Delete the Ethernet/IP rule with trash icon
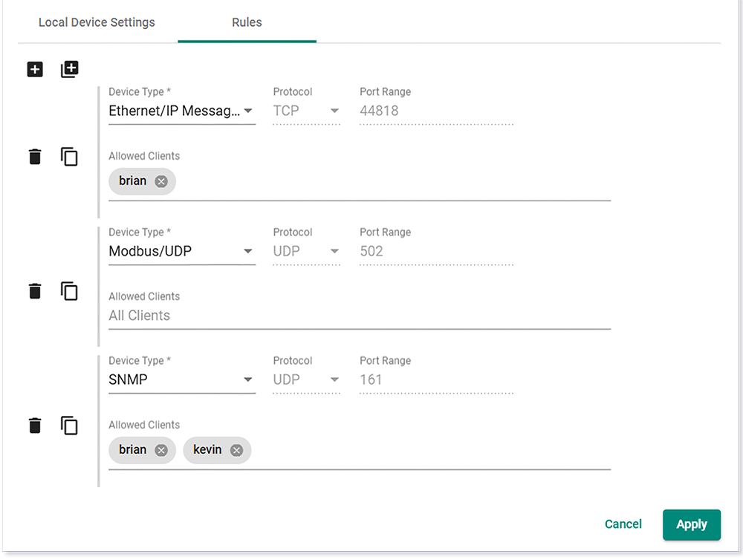This screenshot has width=743, height=560. [x=35, y=157]
